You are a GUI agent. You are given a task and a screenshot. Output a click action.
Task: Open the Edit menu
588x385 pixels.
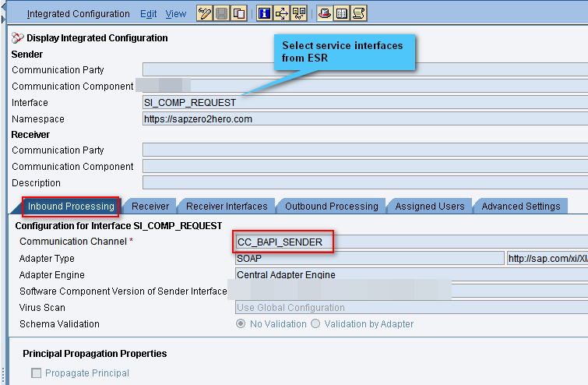pyautogui.click(x=148, y=14)
